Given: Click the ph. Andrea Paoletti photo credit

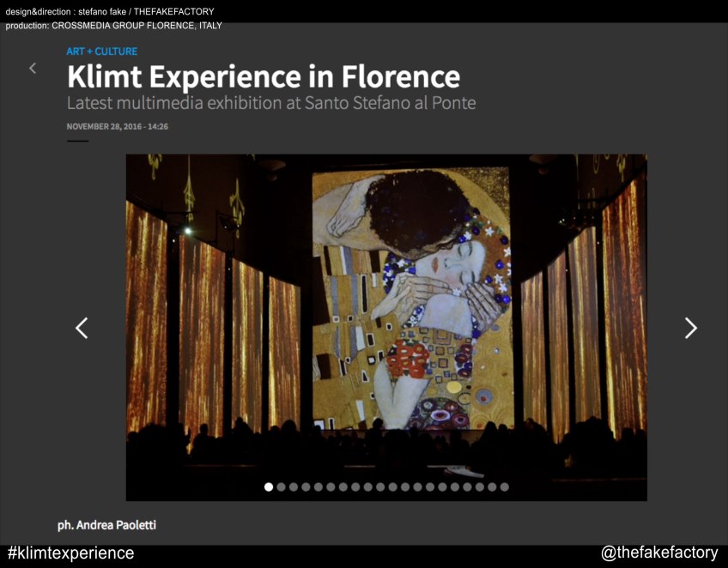Looking at the screenshot, I should tap(106, 524).
